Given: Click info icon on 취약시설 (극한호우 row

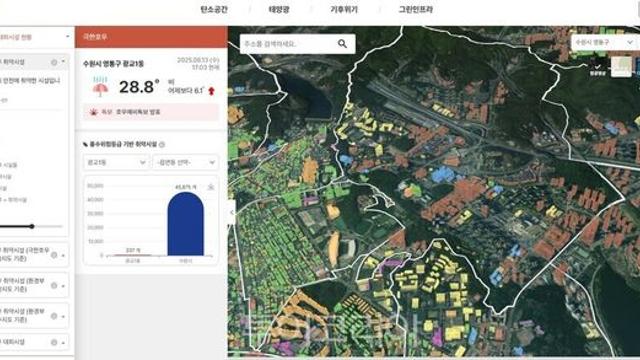Looking at the screenshot, I should (54, 255).
